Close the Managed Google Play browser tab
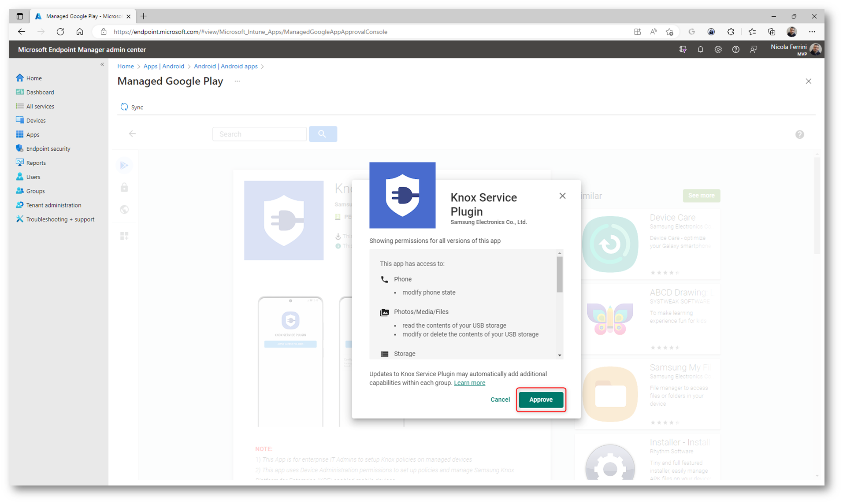This screenshot has height=504, width=843. coord(128,16)
